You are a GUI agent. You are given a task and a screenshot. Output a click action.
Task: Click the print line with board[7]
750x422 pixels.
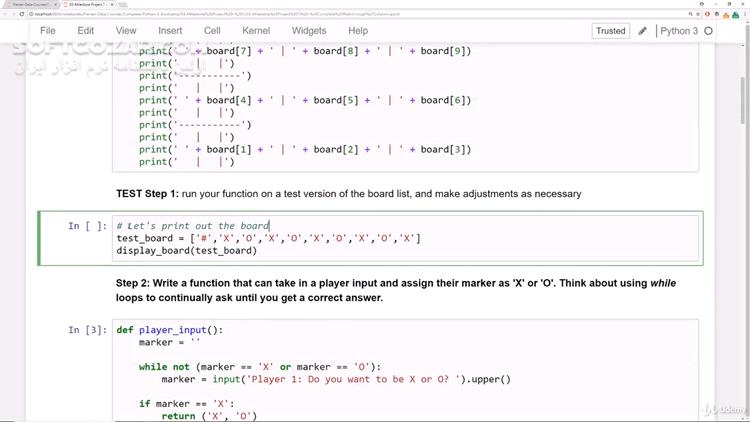[x=305, y=51]
